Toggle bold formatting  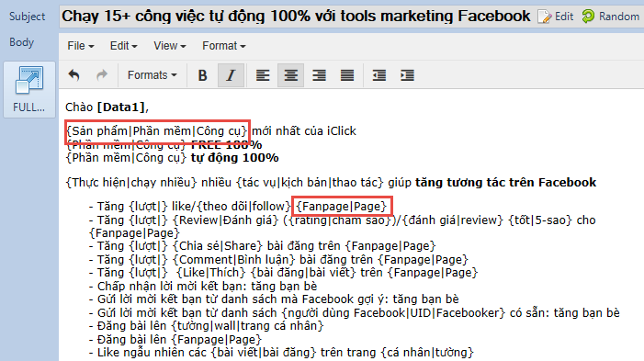(202, 75)
